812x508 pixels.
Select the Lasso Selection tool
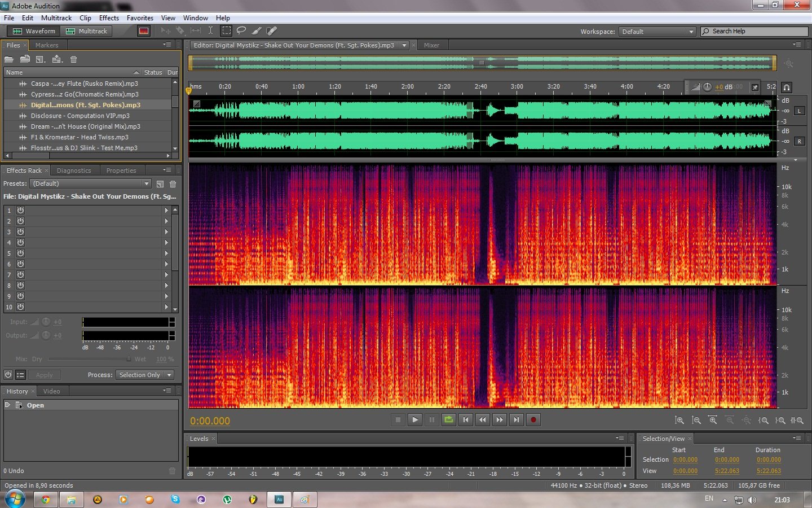[241, 31]
